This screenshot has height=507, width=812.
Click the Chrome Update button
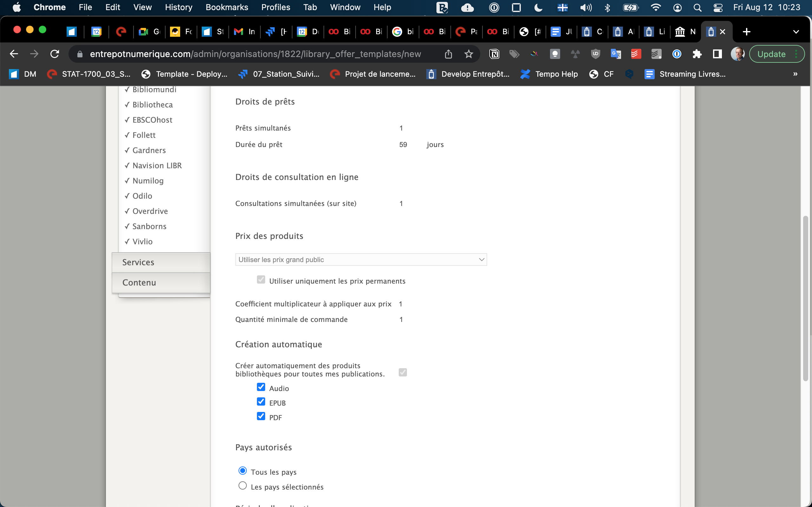pos(771,54)
